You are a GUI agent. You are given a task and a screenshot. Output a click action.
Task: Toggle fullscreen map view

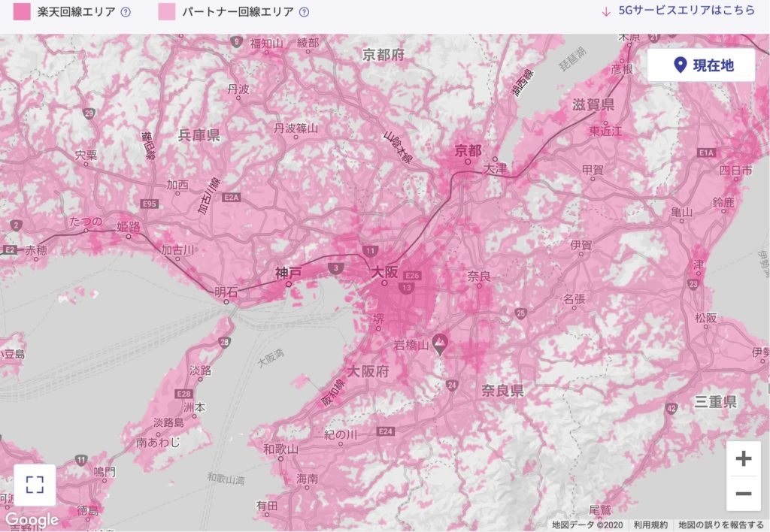coord(35,485)
